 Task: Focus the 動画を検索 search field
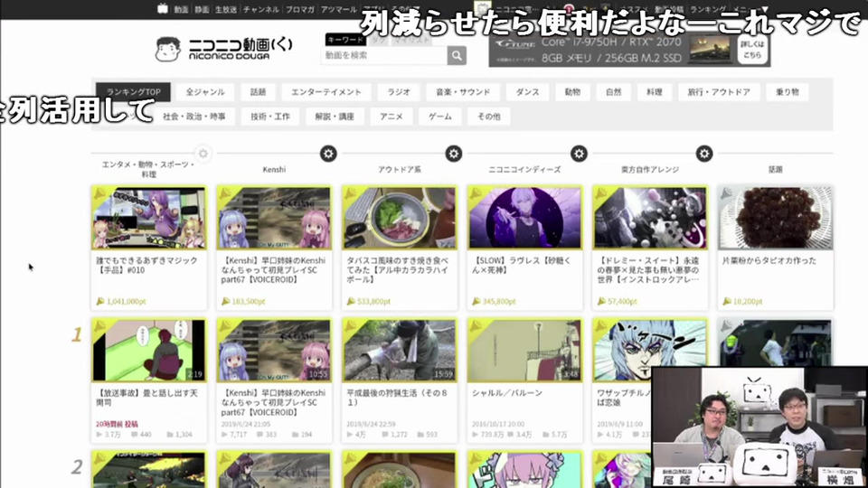[x=383, y=55]
